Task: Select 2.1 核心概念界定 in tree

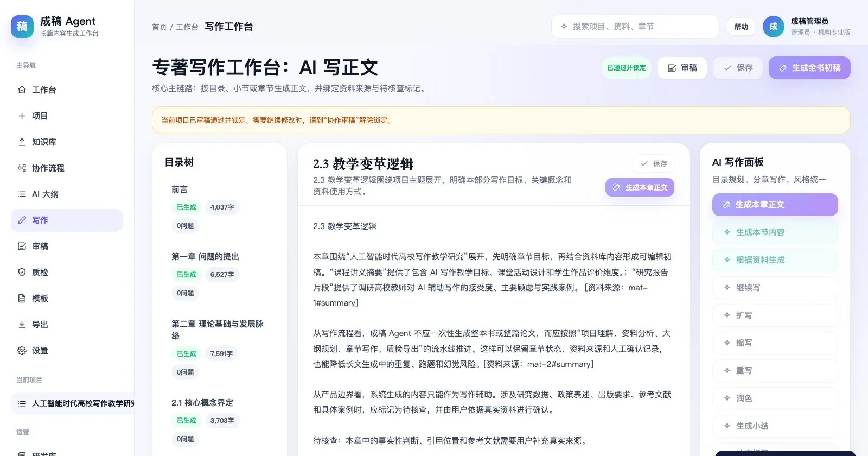Action: coord(202,403)
